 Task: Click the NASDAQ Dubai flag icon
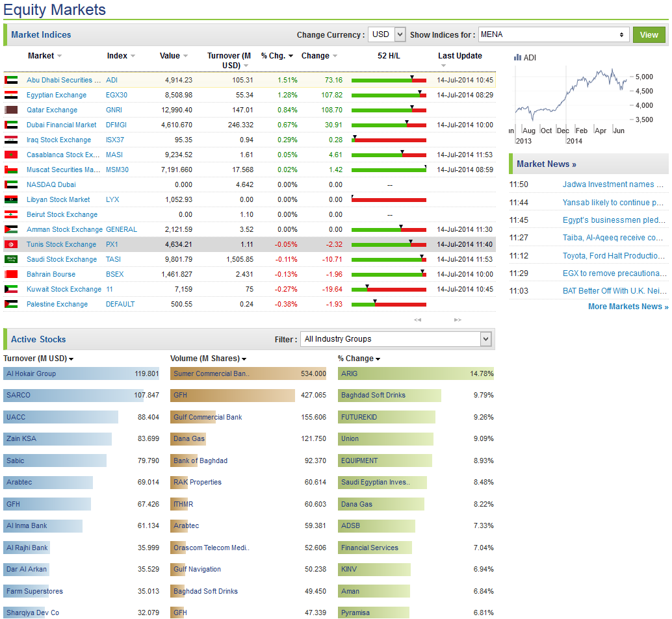(x=11, y=184)
